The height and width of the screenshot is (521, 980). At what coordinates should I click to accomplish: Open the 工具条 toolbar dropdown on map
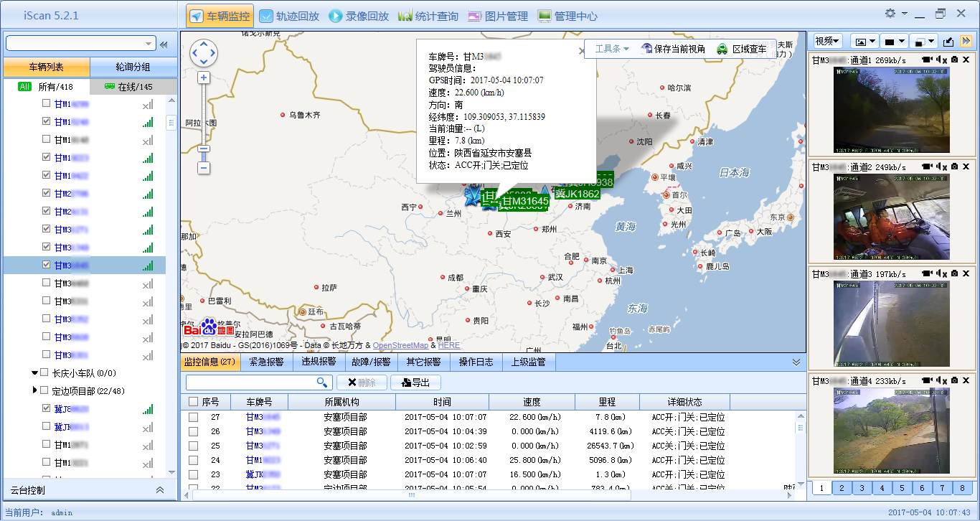[x=611, y=49]
